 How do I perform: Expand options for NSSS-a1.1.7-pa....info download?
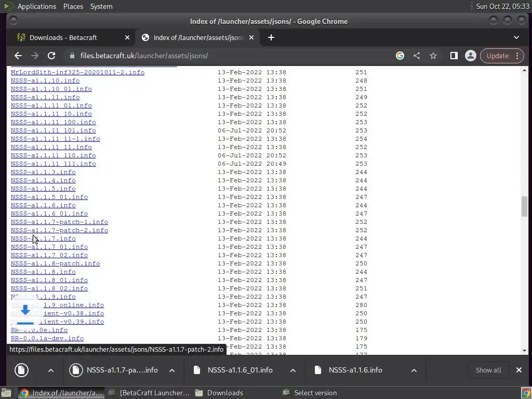(172, 370)
